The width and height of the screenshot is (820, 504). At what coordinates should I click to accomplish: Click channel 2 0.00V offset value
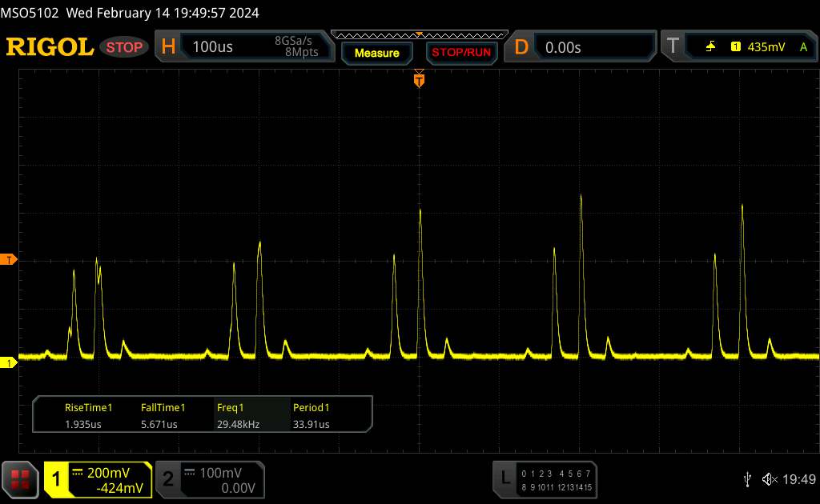[x=238, y=488]
